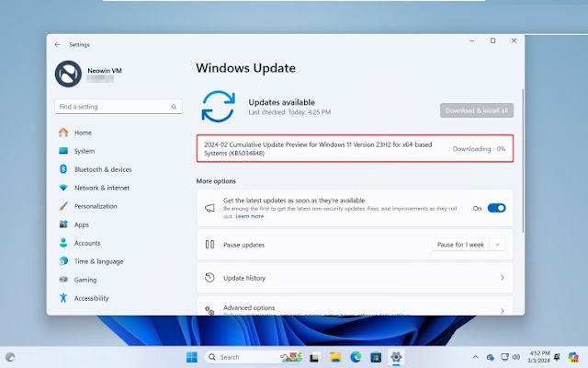Click the Downloading - 0% status text
The height and width of the screenshot is (368, 588).
tap(479, 149)
